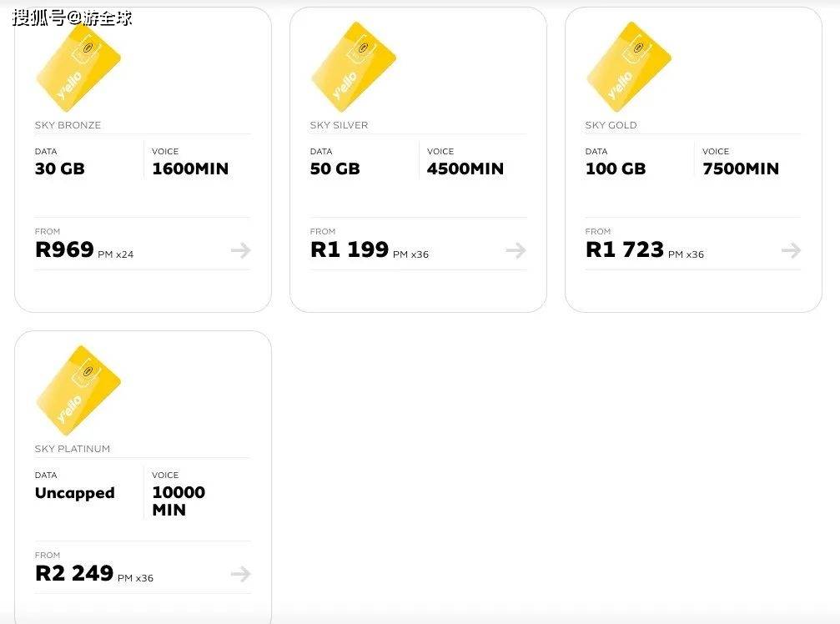
Task: Click the Sky Platinum yellow SIM card icon
Action: (x=78, y=390)
